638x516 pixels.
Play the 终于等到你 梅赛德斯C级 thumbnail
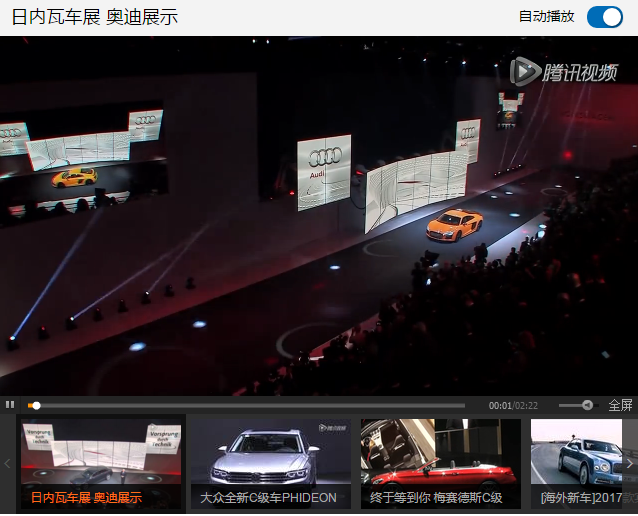[x=441, y=464]
